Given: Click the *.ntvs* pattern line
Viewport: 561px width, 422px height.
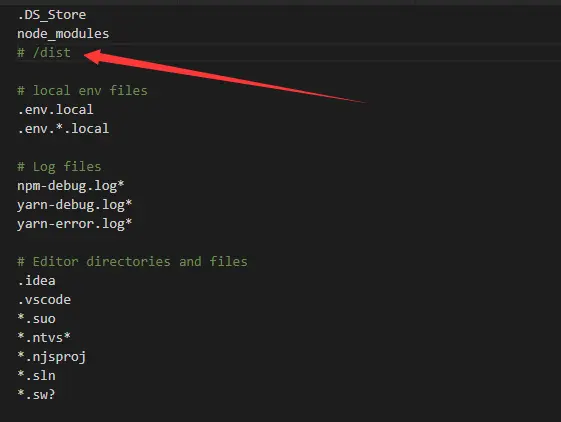Looking at the screenshot, I should [x=44, y=338].
